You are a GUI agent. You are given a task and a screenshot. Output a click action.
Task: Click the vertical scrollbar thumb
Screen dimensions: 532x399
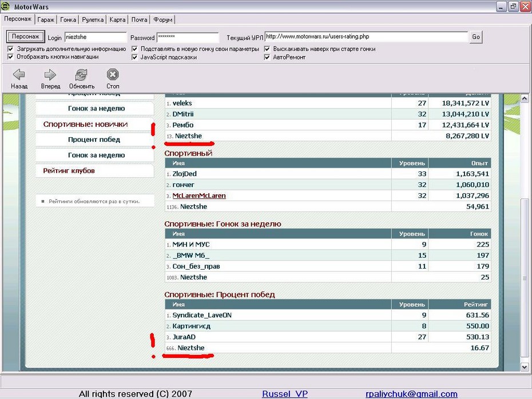click(524, 278)
